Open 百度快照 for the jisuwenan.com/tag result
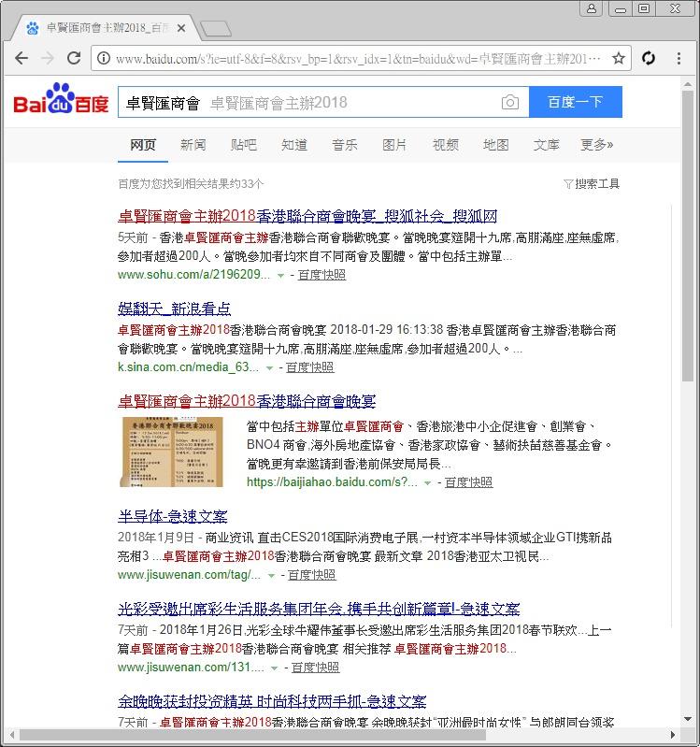 pyautogui.click(x=312, y=575)
